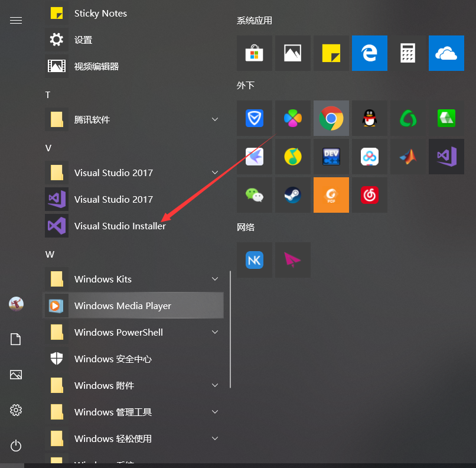Launch QQ penguin tile

pos(370,118)
